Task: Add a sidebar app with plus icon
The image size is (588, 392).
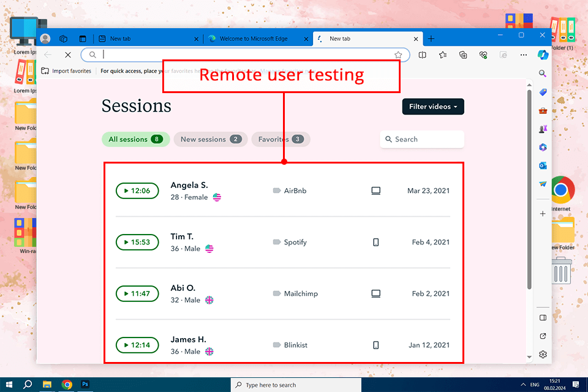Action: click(543, 214)
